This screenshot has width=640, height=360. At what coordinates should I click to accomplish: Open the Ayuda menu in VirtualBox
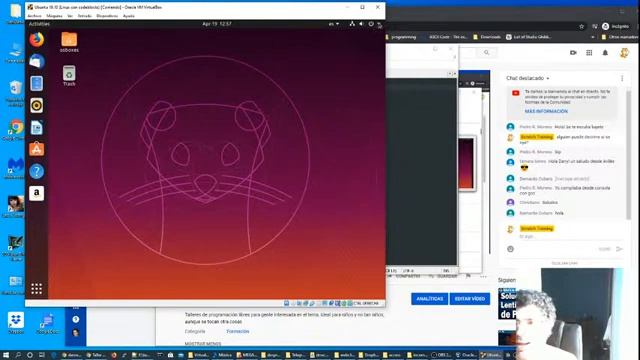(x=129, y=16)
